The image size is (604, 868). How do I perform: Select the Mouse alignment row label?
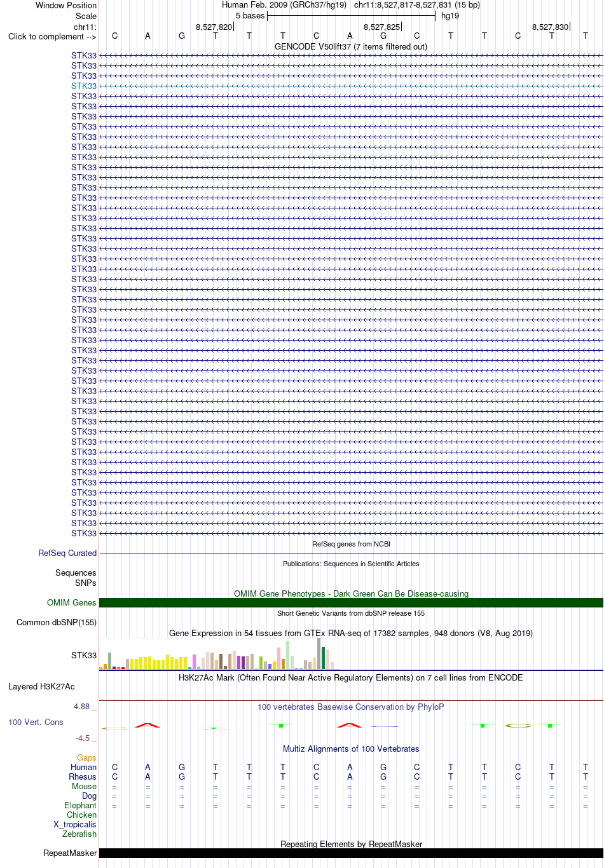click(84, 786)
